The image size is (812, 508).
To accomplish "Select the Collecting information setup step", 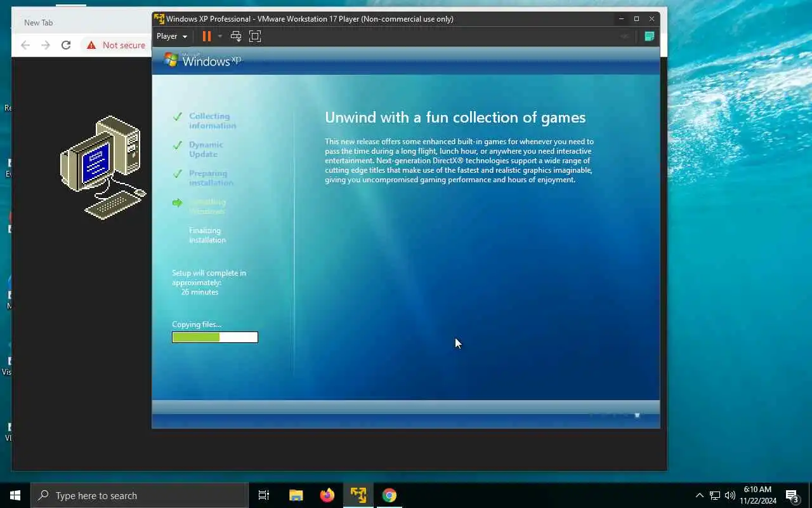I will pyautogui.click(x=213, y=121).
